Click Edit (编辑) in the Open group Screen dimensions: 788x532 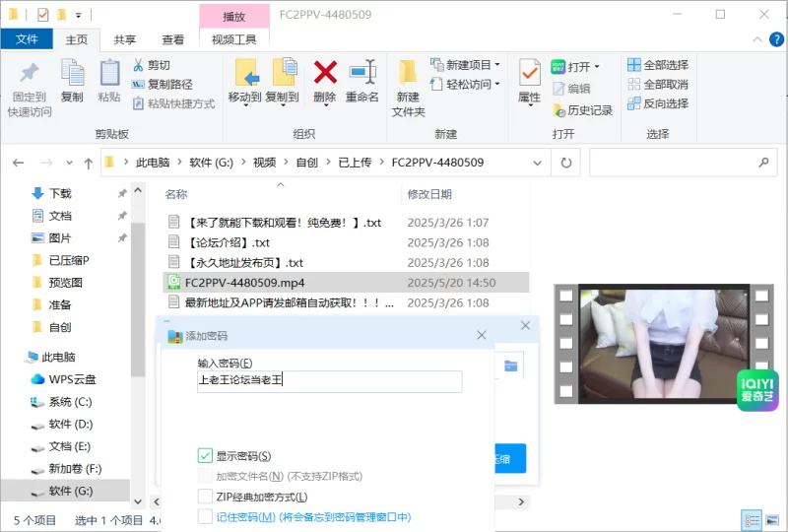click(x=571, y=89)
